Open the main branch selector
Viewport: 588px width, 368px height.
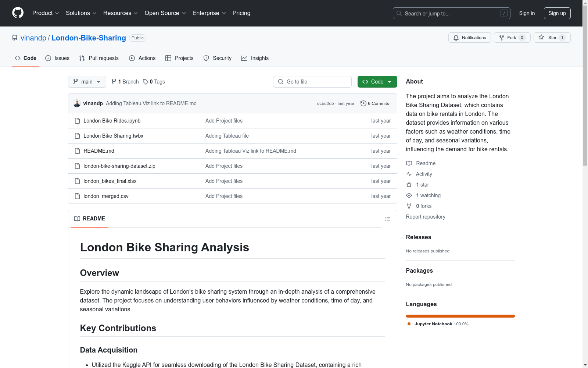87,81
